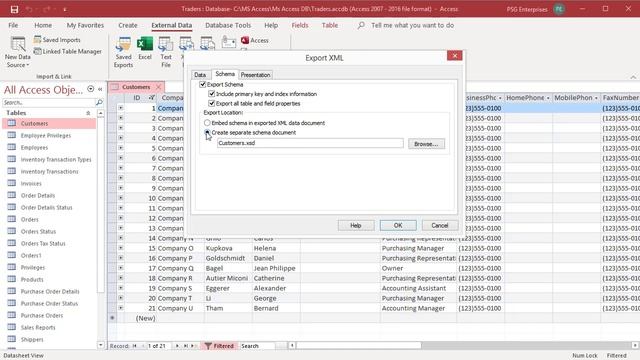640x360 pixels.
Task: Click the Save icon in title bar
Action: coord(14,9)
